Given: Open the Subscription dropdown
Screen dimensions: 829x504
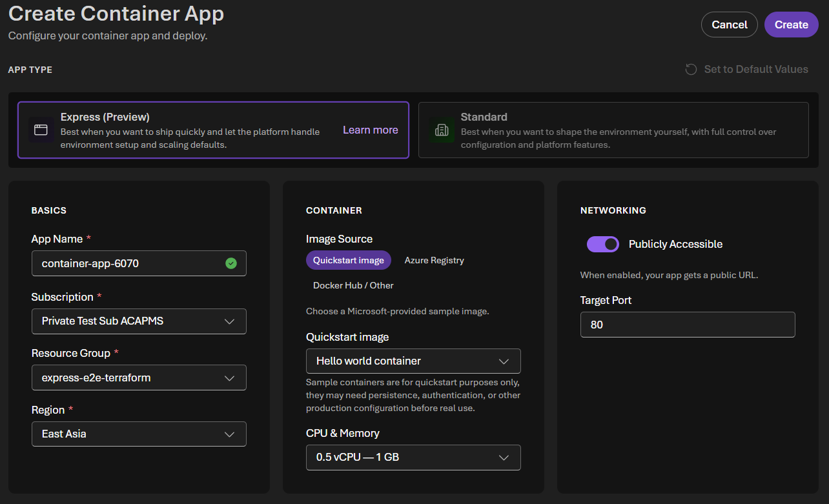Looking at the screenshot, I should (x=139, y=321).
